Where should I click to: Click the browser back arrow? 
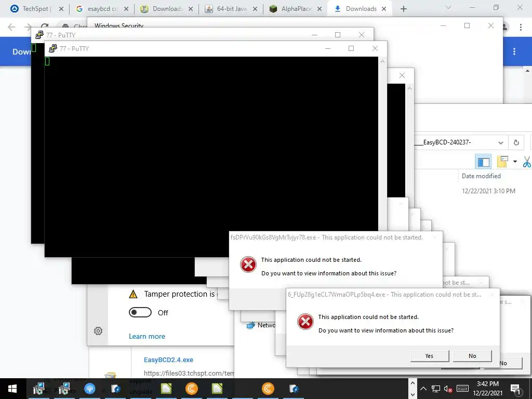pyautogui.click(x=11, y=27)
